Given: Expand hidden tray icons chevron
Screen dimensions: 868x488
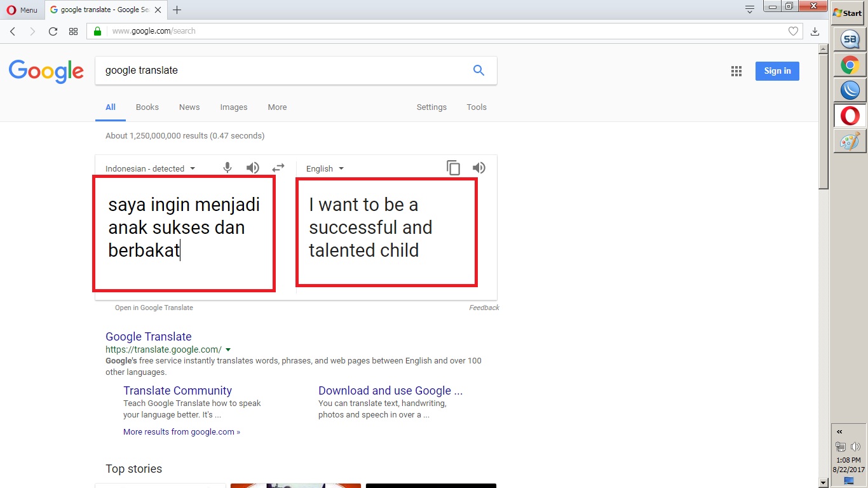Looking at the screenshot, I should [839, 431].
